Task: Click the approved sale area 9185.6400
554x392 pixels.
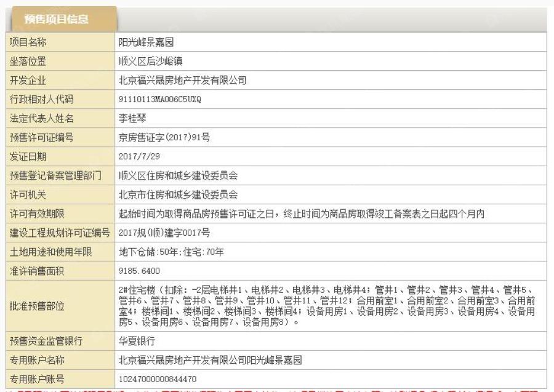Action: pyautogui.click(x=139, y=271)
